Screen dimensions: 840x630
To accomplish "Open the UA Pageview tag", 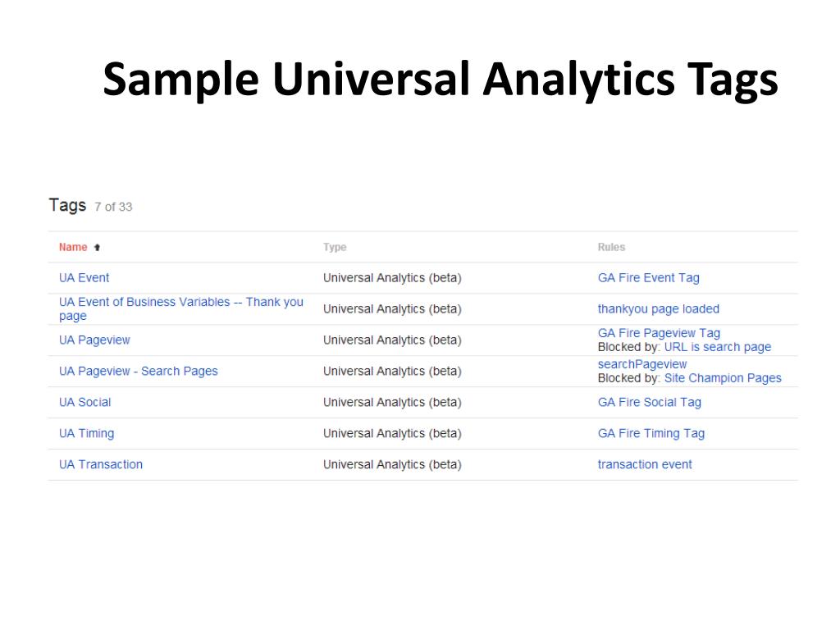I will [94, 340].
